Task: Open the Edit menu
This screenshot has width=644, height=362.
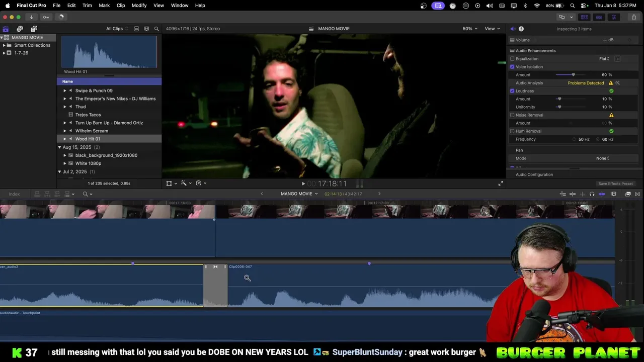Action: pyautogui.click(x=71, y=6)
